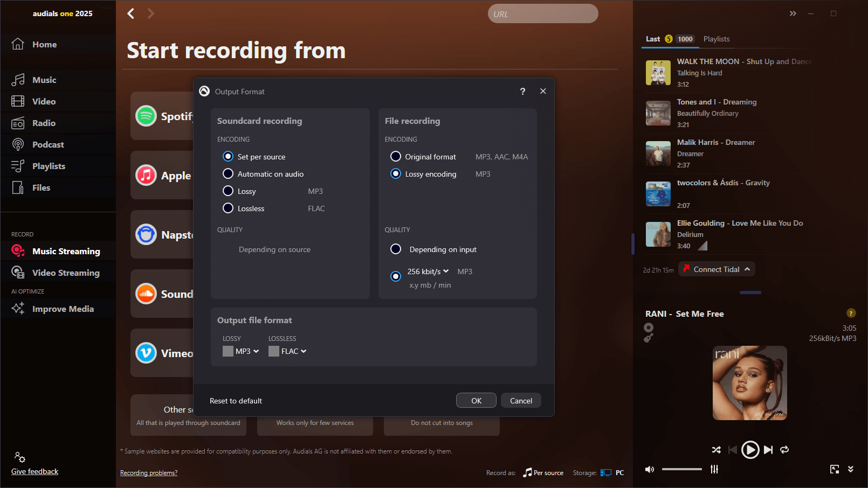Click the Vimeo source icon
The height and width of the screenshot is (488, 868).
tap(146, 353)
